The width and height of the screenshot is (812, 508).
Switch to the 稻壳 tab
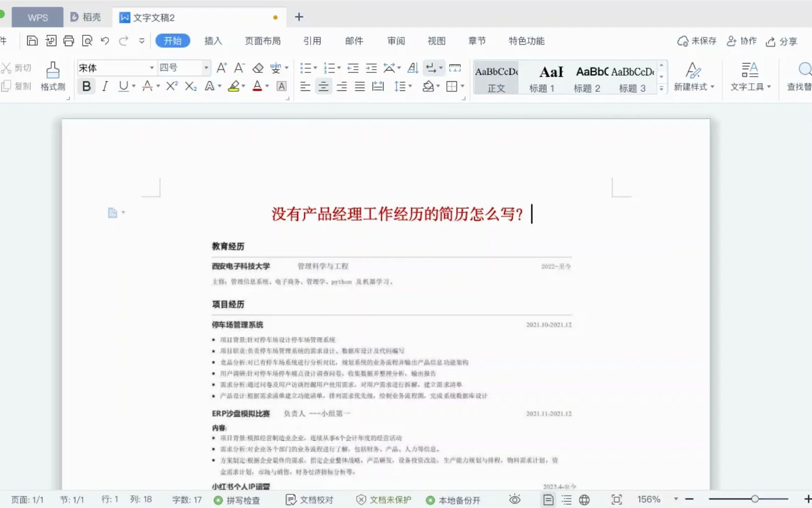pyautogui.click(x=86, y=17)
